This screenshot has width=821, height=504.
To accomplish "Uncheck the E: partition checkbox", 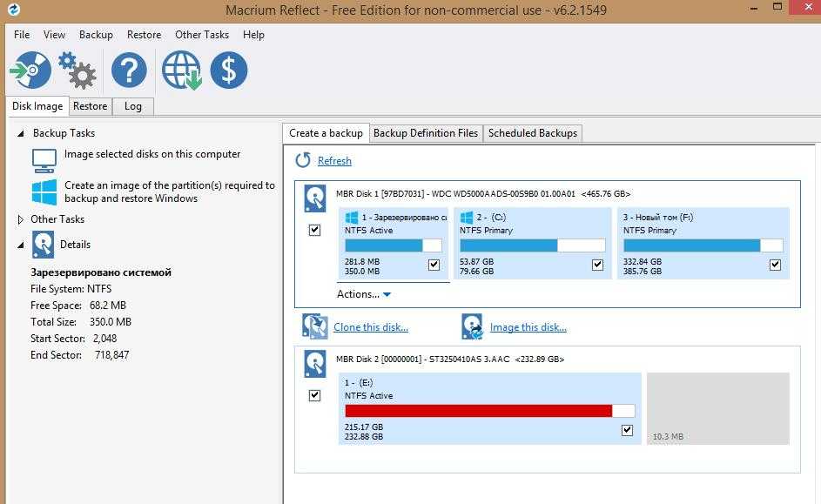I will (627, 430).
